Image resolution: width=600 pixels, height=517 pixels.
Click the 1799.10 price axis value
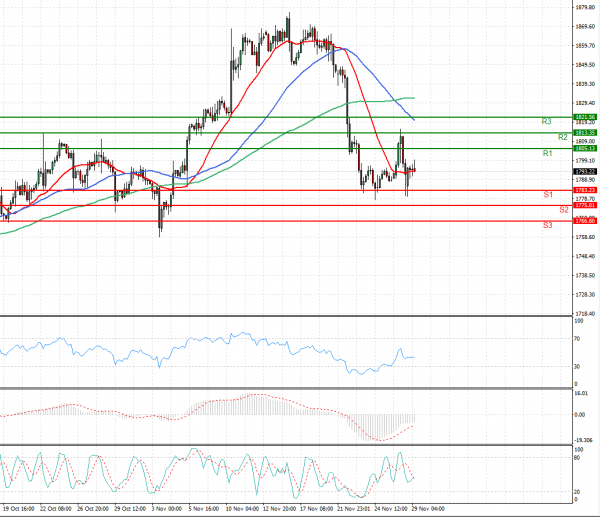pyautogui.click(x=585, y=160)
